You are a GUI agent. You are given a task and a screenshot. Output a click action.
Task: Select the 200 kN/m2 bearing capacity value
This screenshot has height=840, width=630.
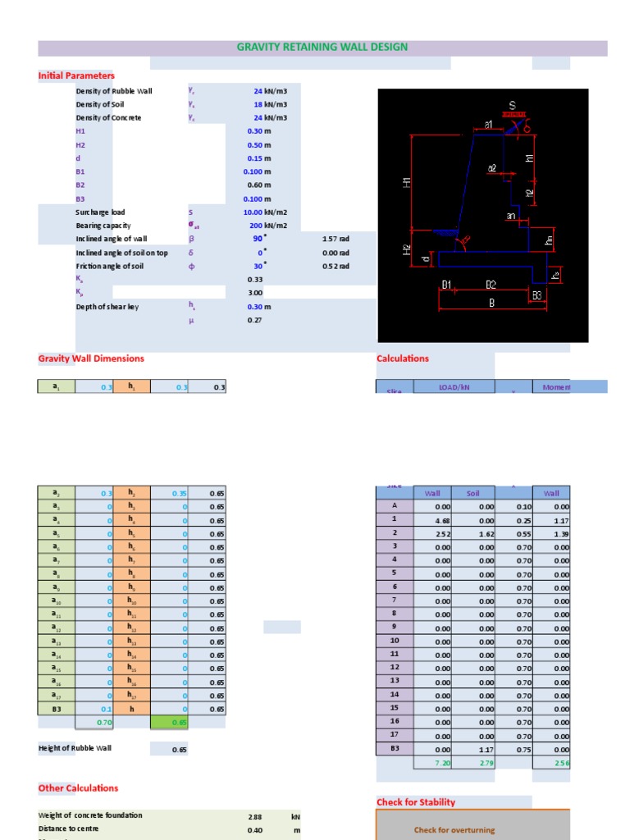(x=268, y=226)
